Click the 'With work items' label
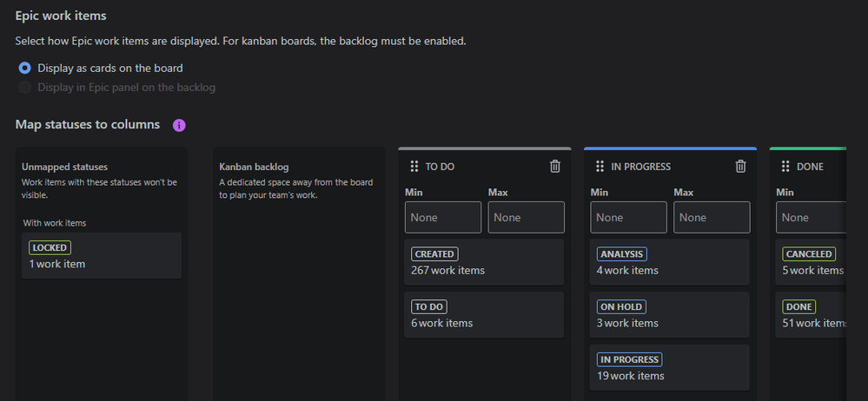 (55, 223)
